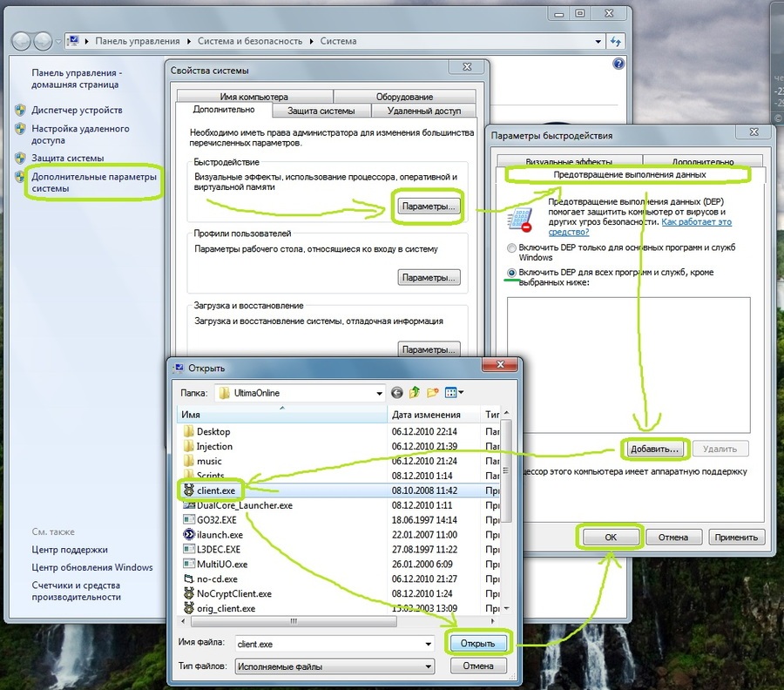Select 'Включить DEP только для основных программ' radio
The image size is (784, 690).
pos(511,248)
